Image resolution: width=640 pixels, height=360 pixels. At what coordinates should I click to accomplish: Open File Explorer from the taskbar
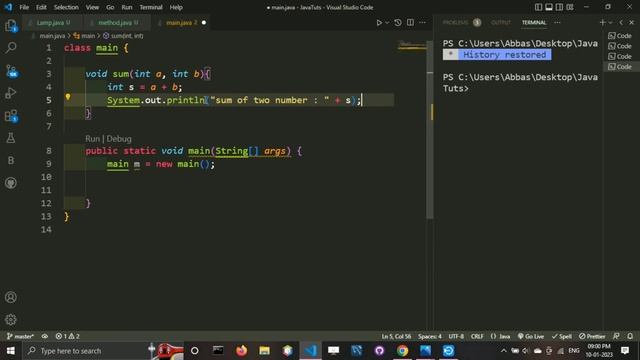[264, 351]
